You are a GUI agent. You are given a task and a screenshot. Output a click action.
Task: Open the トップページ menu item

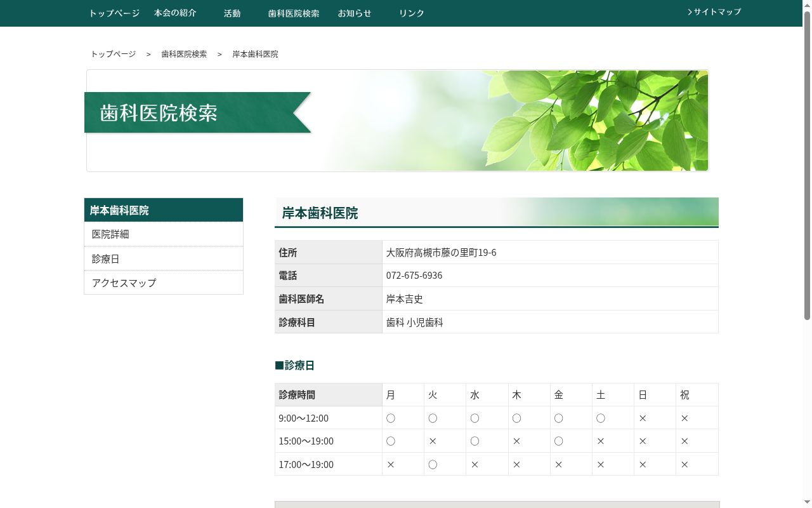click(114, 13)
